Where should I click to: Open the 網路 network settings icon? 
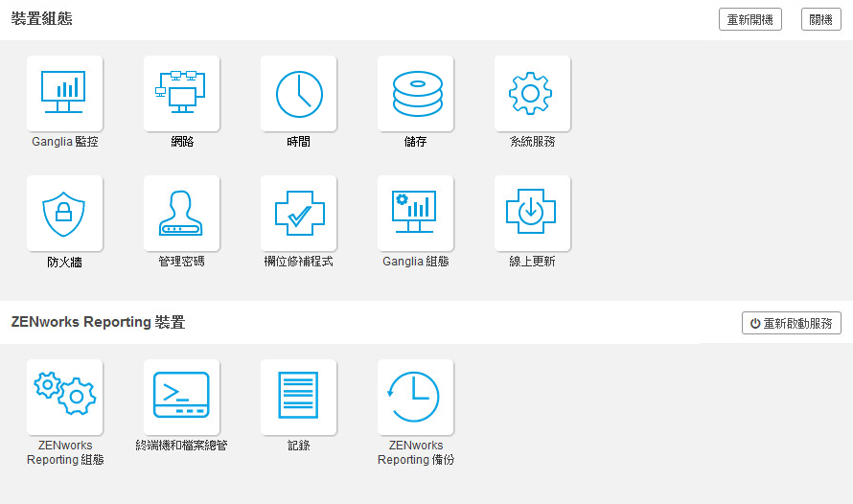point(182,94)
